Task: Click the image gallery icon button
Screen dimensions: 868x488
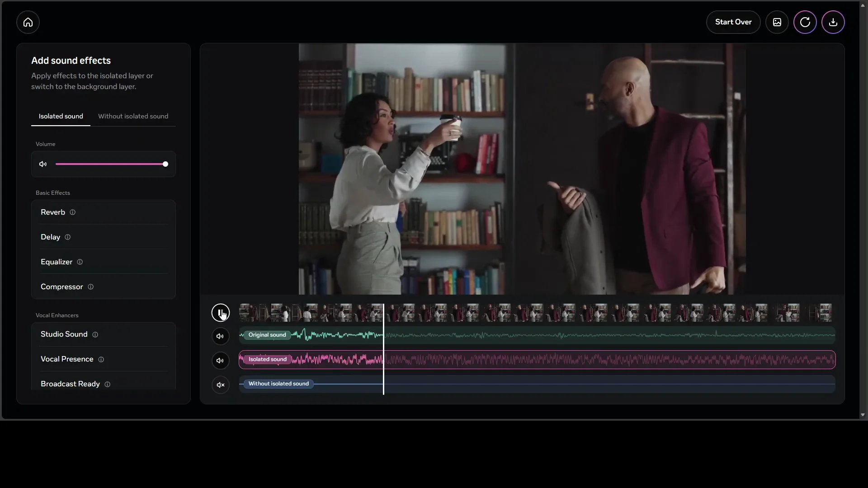Action: (x=777, y=22)
